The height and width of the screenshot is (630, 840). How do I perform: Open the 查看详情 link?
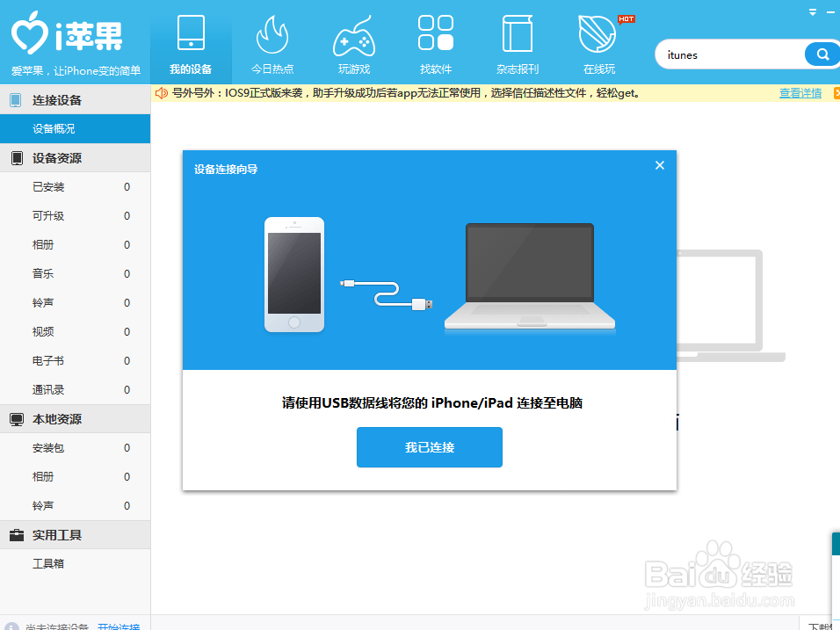800,93
